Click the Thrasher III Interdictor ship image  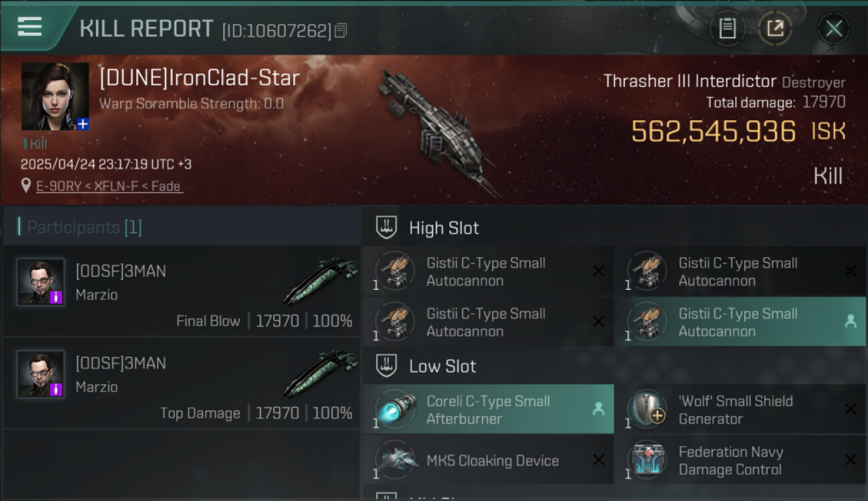pyautogui.click(x=437, y=130)
